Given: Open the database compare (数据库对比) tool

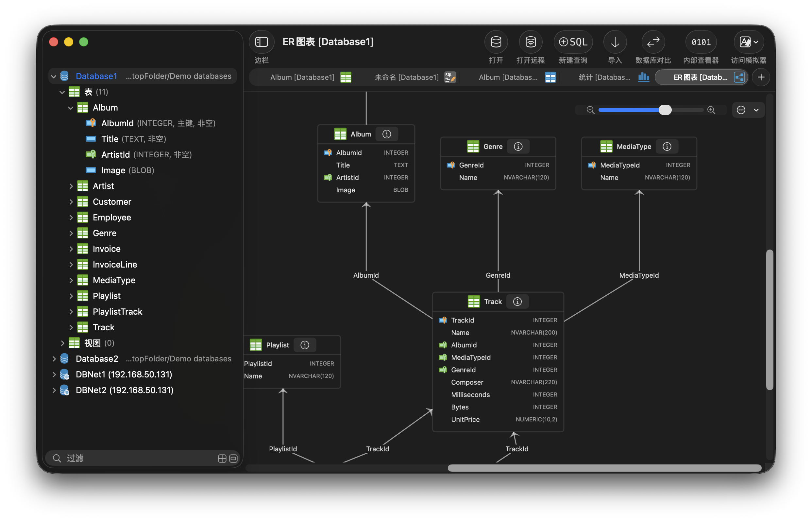Looking at the screenshot, I should tap(653, 42).
